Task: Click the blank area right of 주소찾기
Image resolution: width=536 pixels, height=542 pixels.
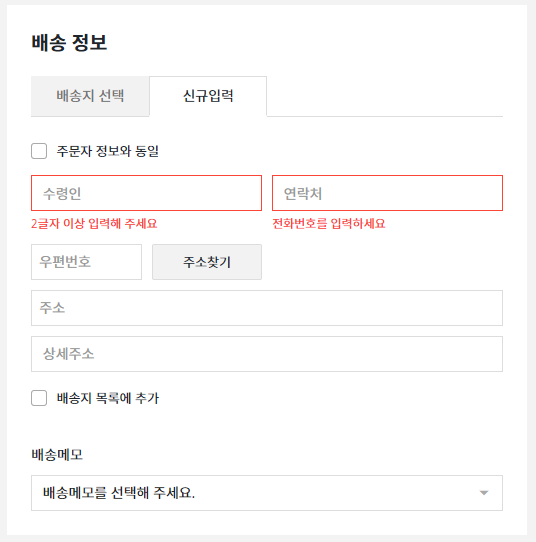Action: coord(382,262)
